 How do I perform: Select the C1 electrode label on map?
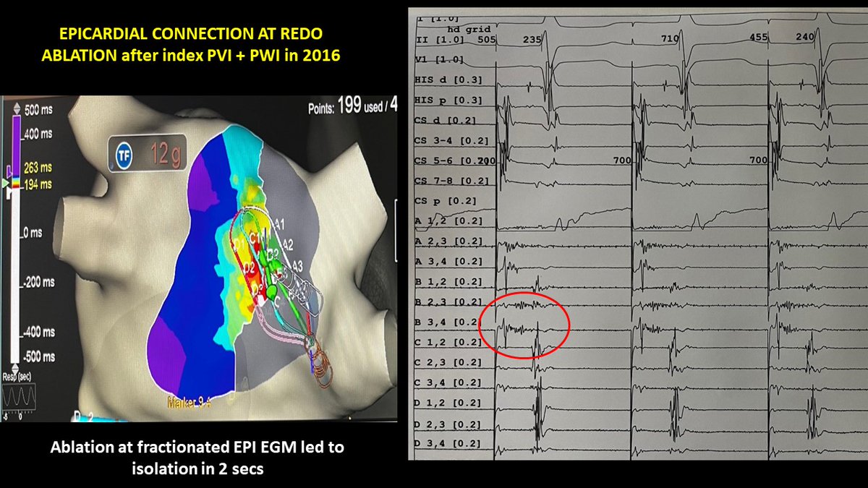point(256,238)
